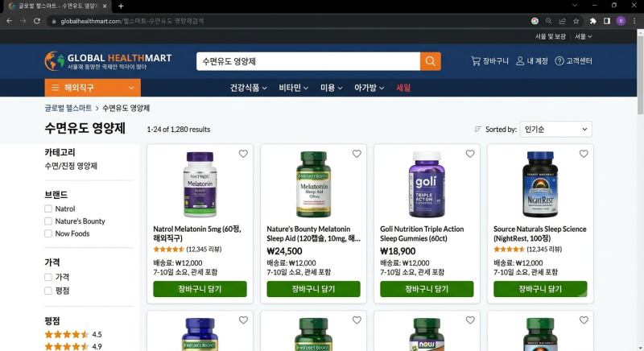Click the browser back arrow
The width and height of the screenshot is (644, 351).
[9, 21]
